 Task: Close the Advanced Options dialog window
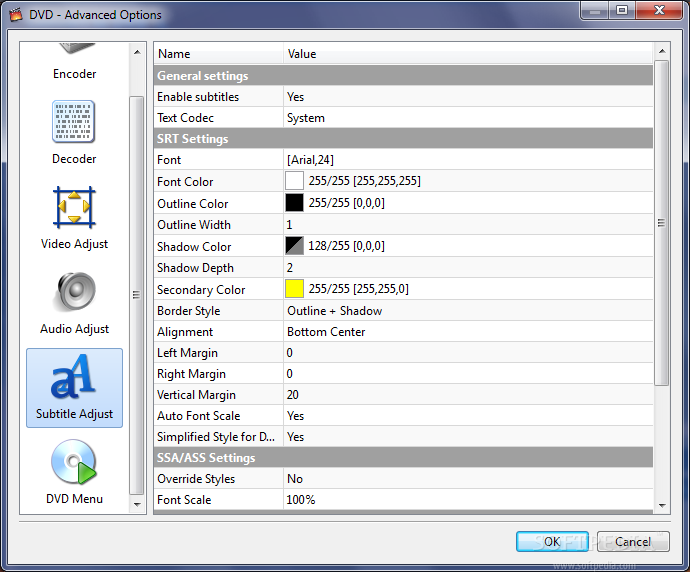pos(659,10)
